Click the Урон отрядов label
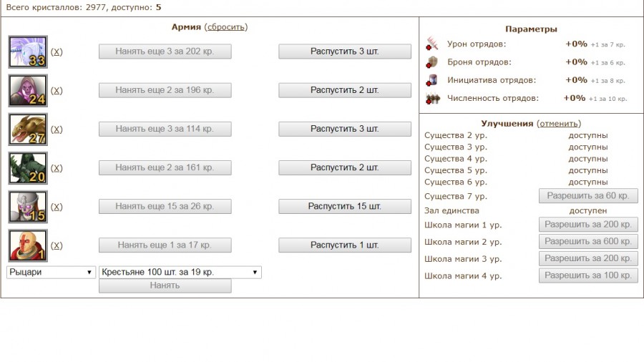Viewport: 644px width, 362px height. pyautogui.click(x=477, y=44)
